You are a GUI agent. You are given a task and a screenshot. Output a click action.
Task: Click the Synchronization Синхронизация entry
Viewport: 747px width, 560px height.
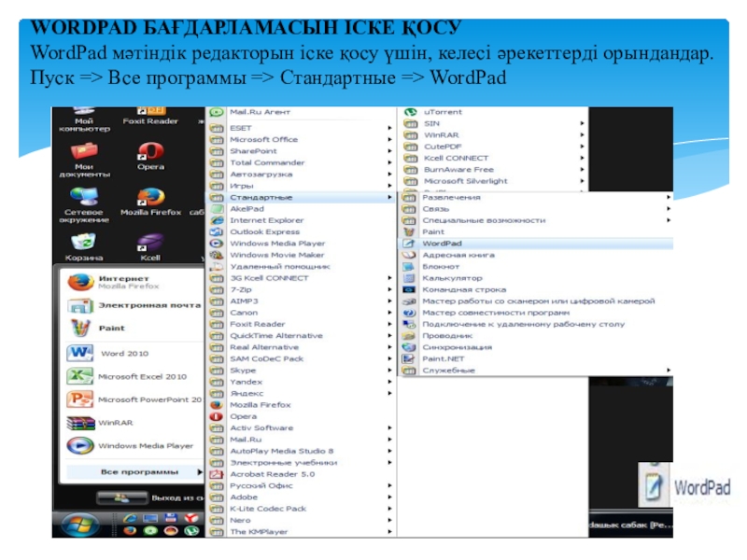pos(536,347)
